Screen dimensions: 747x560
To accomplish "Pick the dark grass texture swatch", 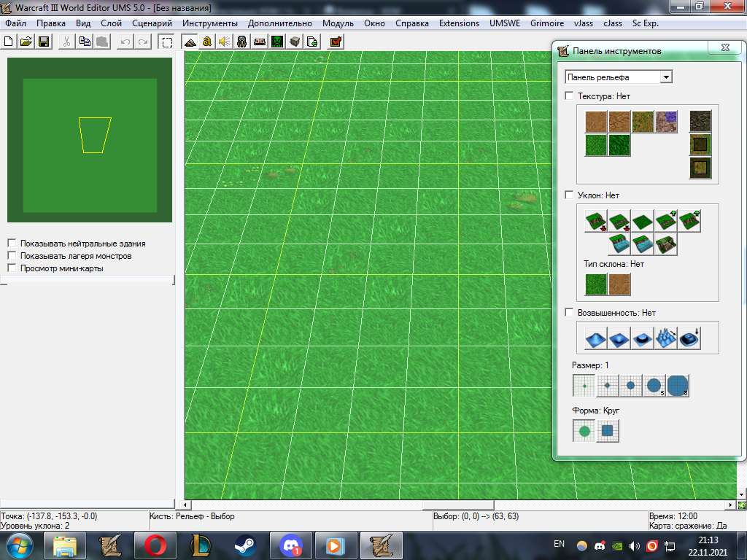I will (x=619, y=145).
